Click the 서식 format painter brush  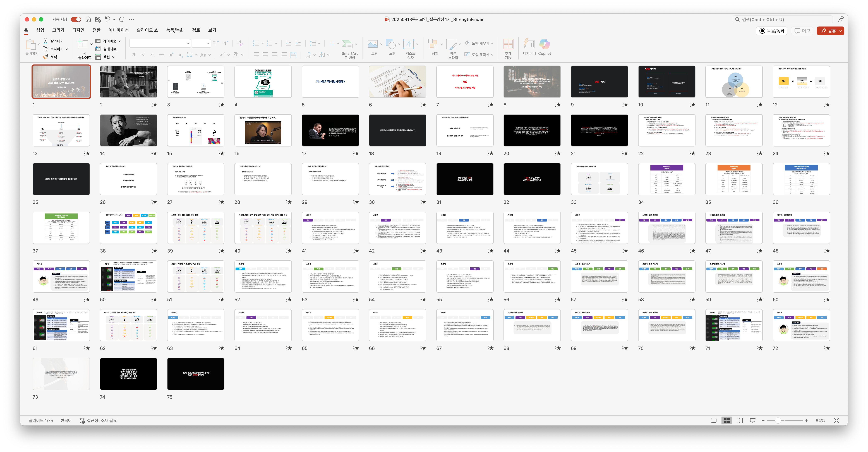45,57
